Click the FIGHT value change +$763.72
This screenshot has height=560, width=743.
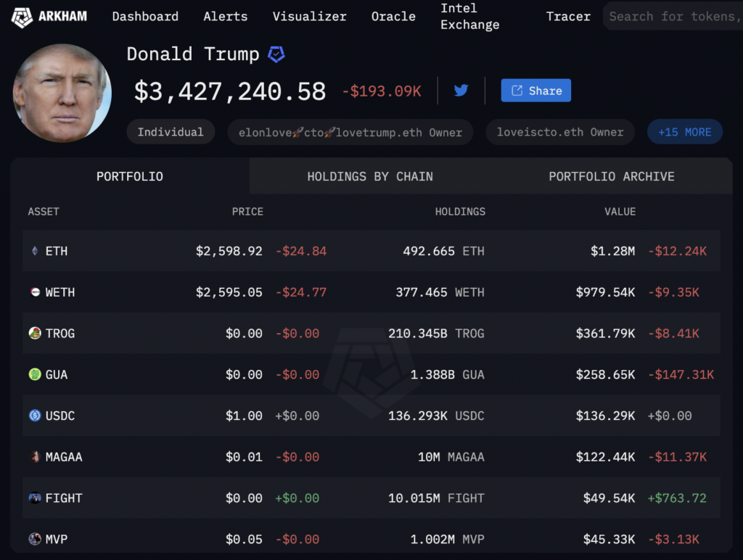point(677,498)
